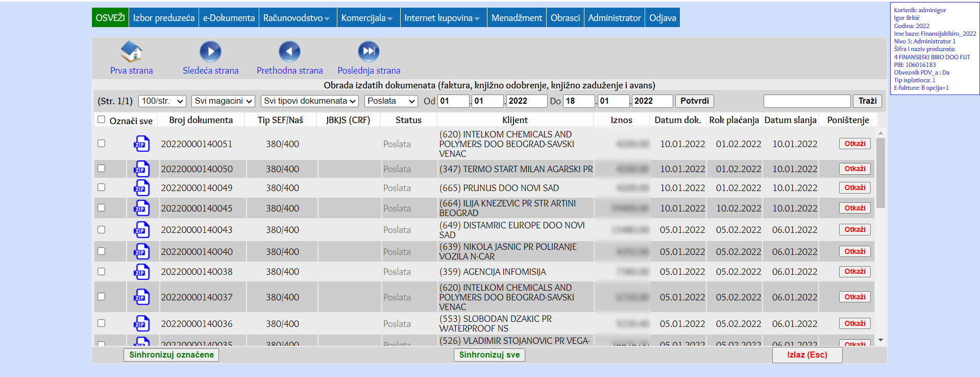
Task: Click Otkaži for document 20220000140036
Action: click(x=854, y=324)
